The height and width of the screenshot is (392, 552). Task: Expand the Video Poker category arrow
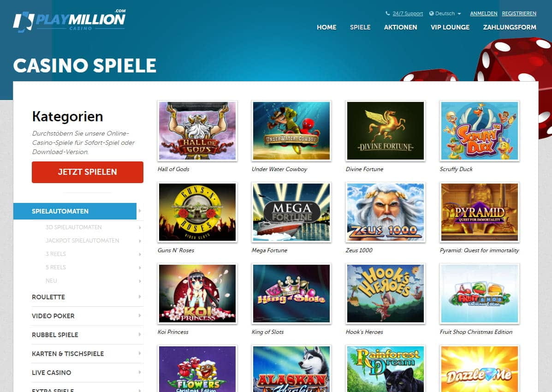coord(140,315)
